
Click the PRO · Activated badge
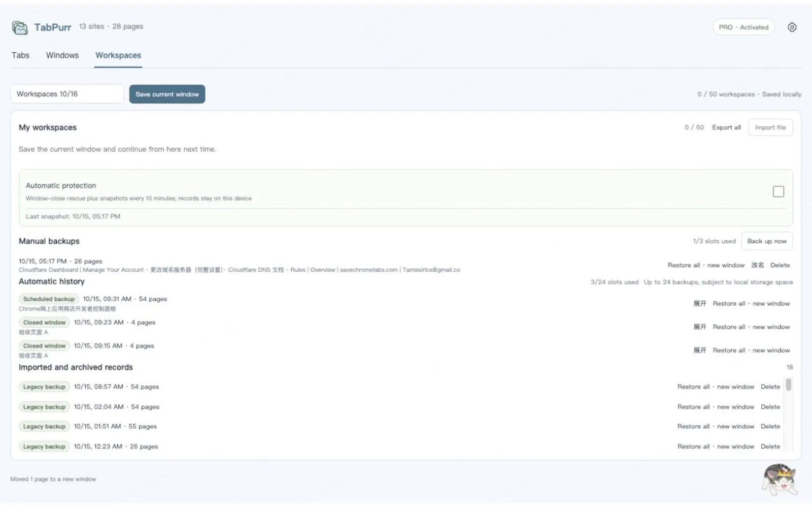[x=743, y=27]
